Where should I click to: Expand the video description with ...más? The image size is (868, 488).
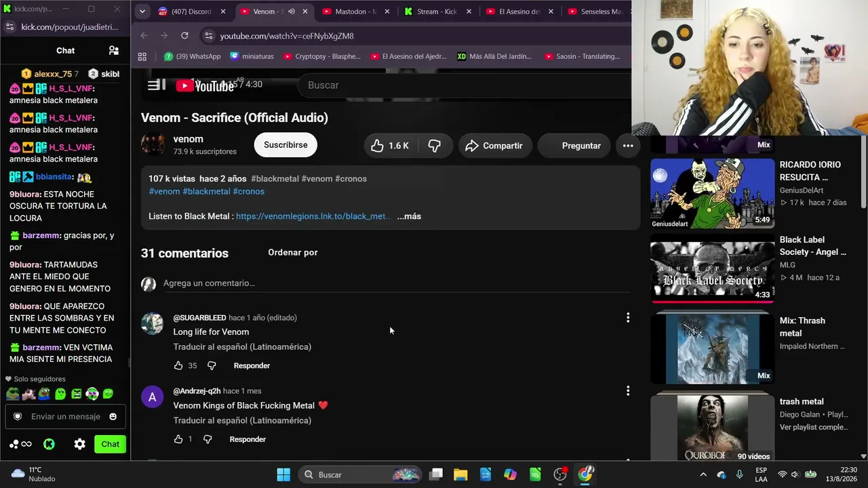(409, 216)
